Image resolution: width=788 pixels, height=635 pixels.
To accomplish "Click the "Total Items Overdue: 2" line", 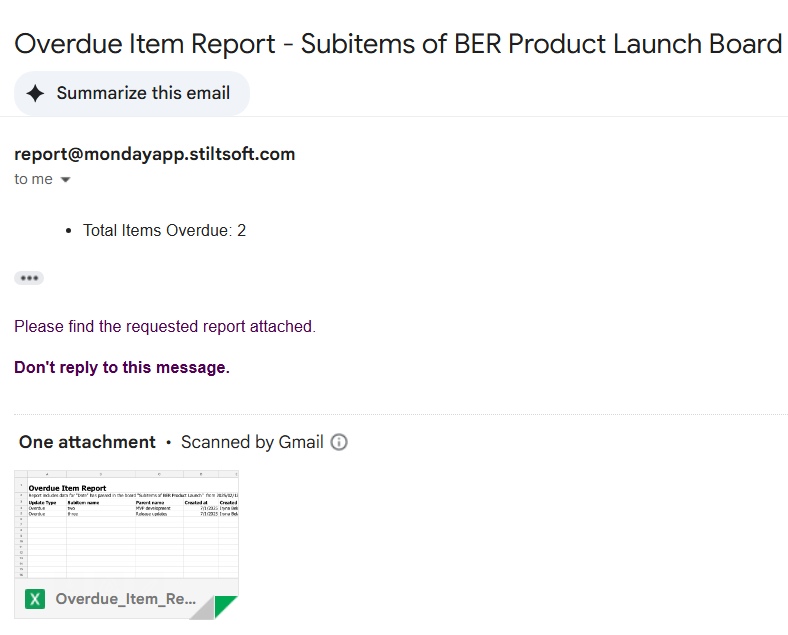I will point(164,231).
